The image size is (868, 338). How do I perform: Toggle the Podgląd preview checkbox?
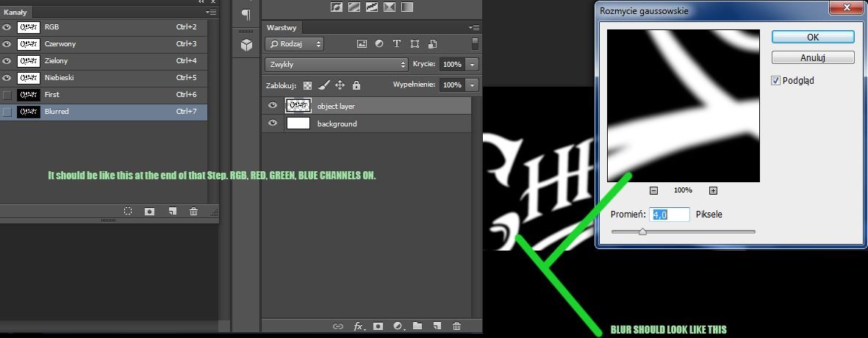point(775,81)
